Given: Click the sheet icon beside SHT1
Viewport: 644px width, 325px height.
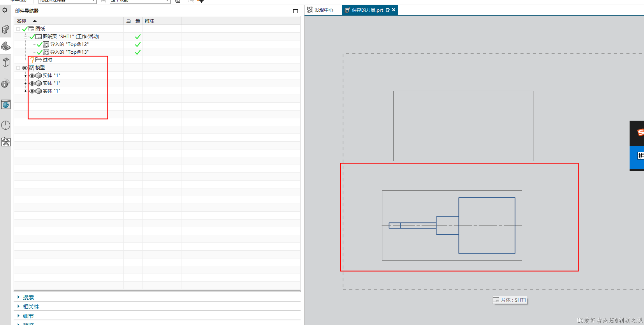Looking at the screenshot, I should point(39,37).
